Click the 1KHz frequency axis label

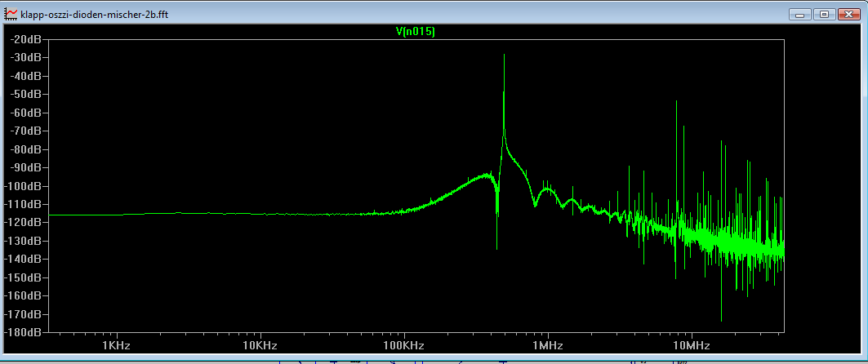click(118, 346)
